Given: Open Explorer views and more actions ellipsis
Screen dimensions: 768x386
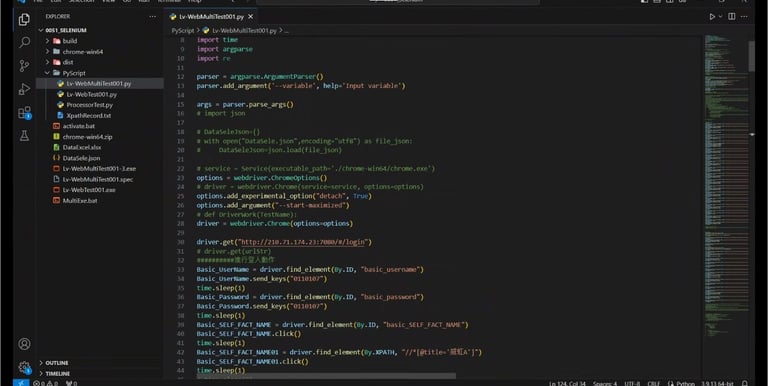Looking at the screenshot, I should click(152, 17).
